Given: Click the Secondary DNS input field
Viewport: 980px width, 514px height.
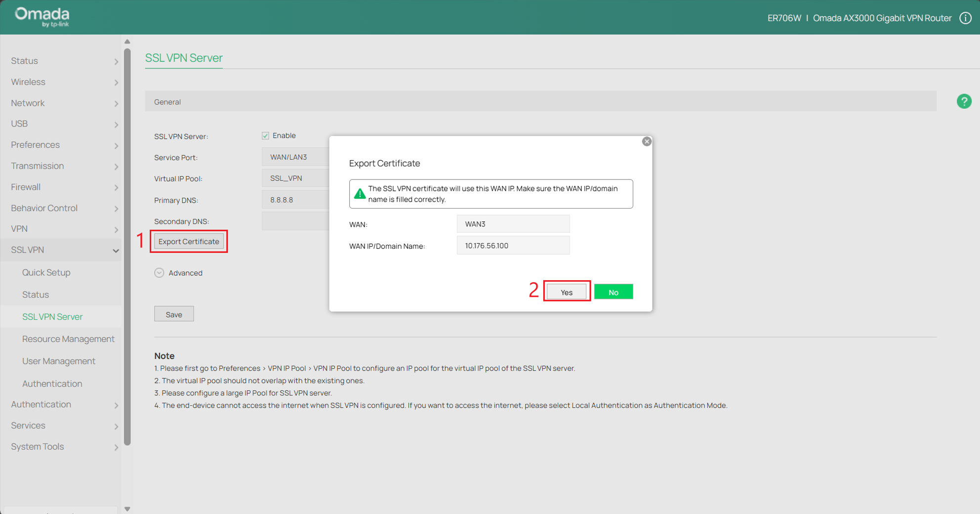Looking at the screenshot, I should tap(295, 221).
